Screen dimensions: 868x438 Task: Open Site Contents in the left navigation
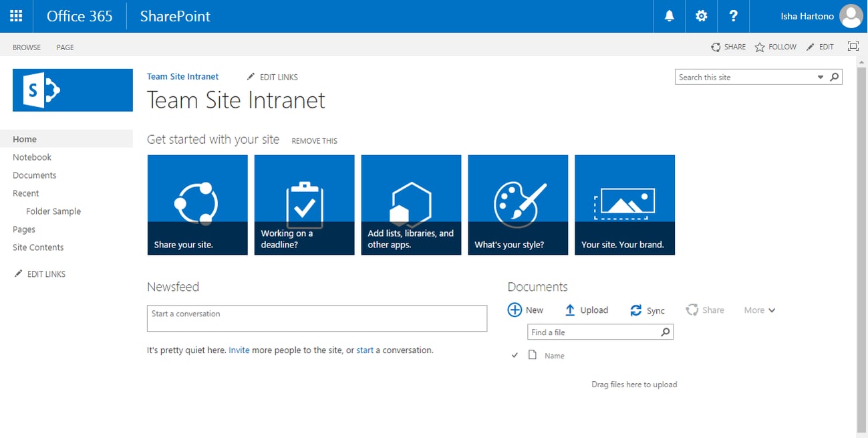pyautogui.click(x=38, y=247)
